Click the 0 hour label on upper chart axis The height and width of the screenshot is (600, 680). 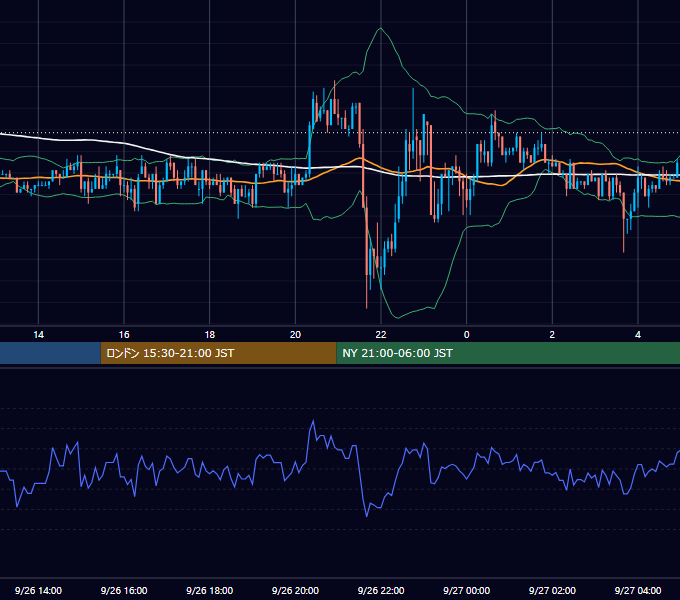click(x=467, y=335)
